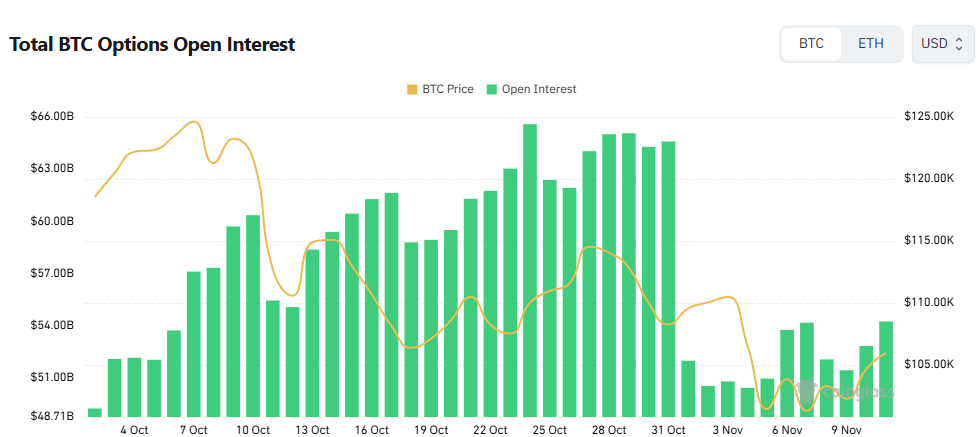This screenshot has height=437, width=980.
Task: Click the up-down arrows beside USD
Action: [x=959, y=44]
